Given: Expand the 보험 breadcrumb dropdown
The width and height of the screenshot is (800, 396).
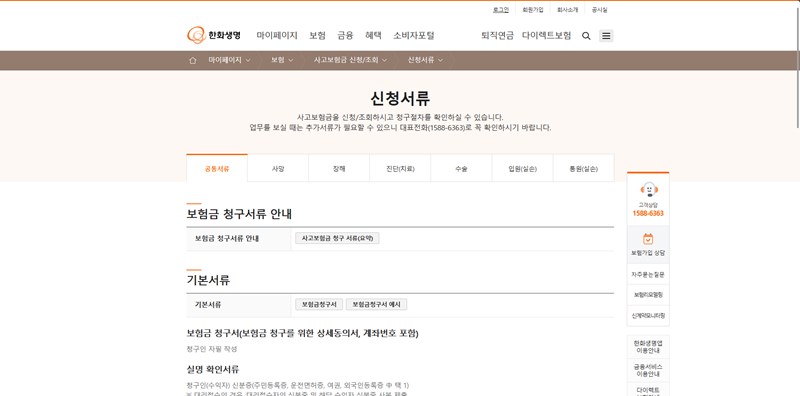Looking at the screenshot, I should 282,60.
